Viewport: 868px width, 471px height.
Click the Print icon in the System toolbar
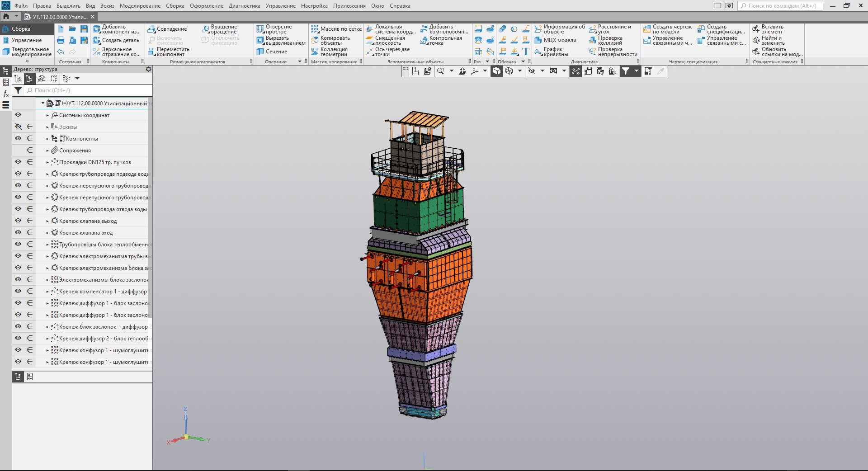tap(61, 40)
